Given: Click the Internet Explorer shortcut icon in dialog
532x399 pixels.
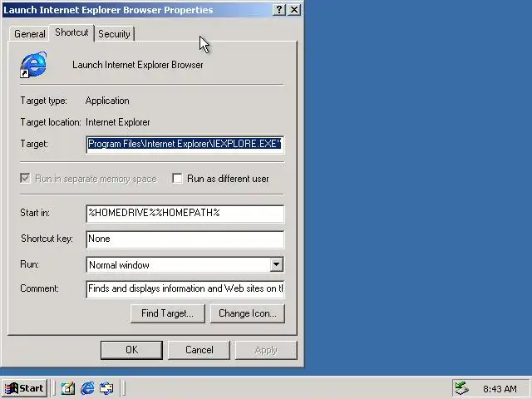Looking at the screenshot, I should point(33,65).
